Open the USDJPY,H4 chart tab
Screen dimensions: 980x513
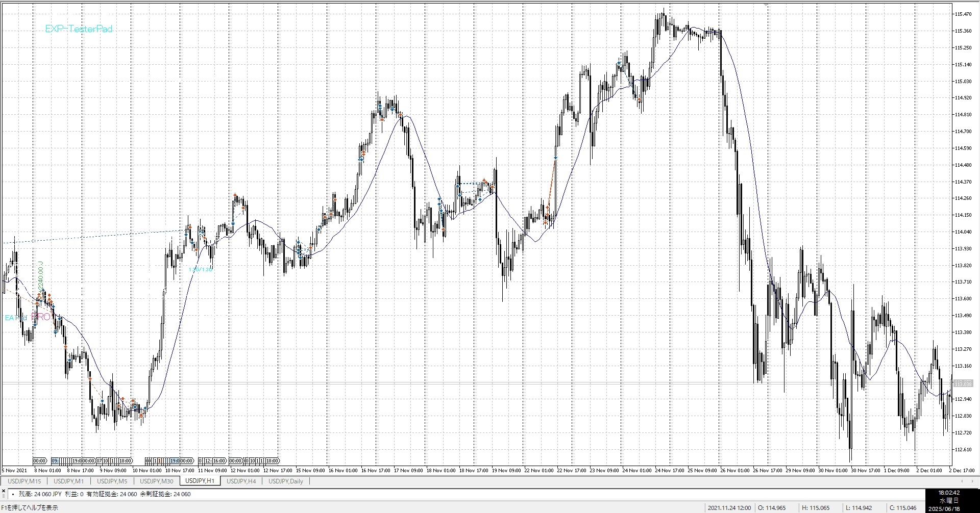(x=241, y=481)
